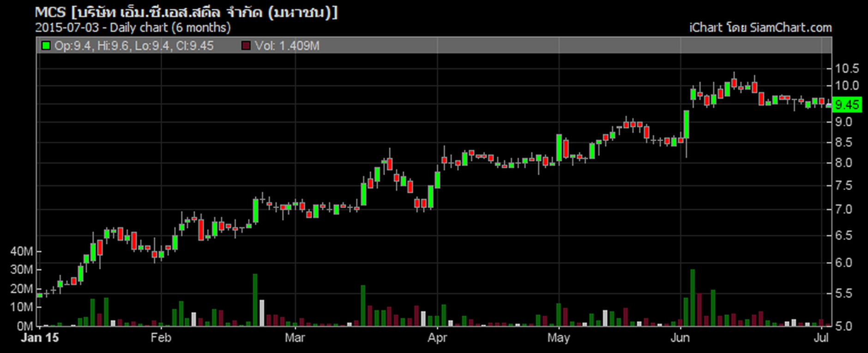Click the 'Feb' date axis label

tap(161, 338)
